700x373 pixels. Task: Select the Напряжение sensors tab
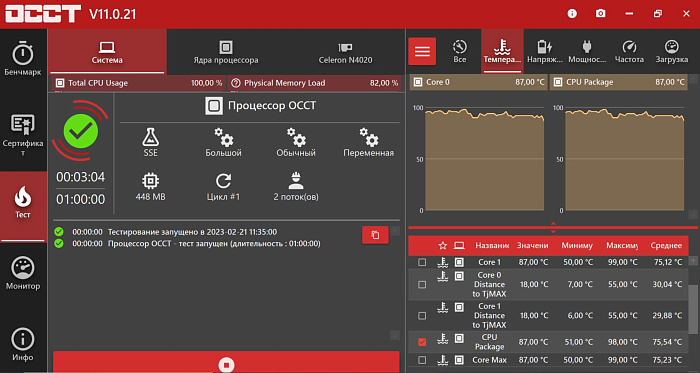[545, 51]
